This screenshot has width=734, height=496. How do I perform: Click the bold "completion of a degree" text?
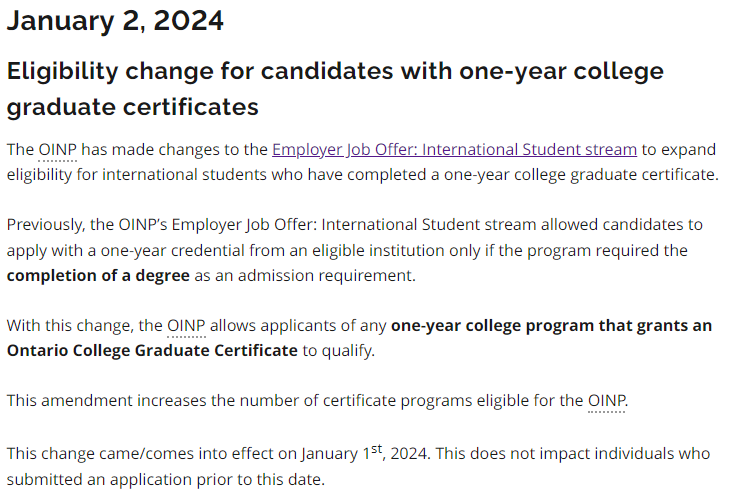(x=98, y=276)
